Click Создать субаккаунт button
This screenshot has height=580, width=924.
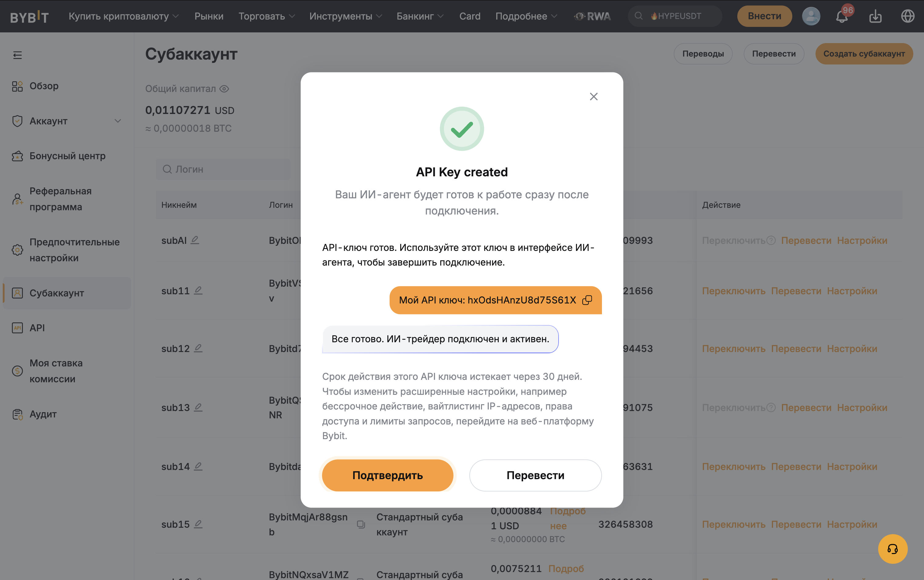[864, 54]
